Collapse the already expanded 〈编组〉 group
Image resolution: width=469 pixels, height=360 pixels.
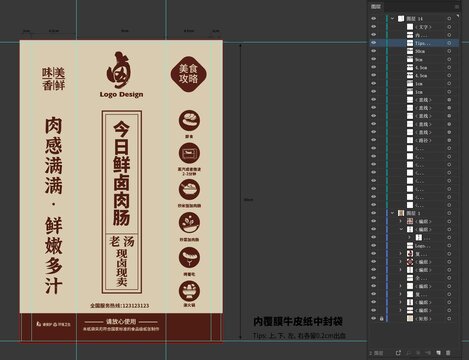point(401,229)
